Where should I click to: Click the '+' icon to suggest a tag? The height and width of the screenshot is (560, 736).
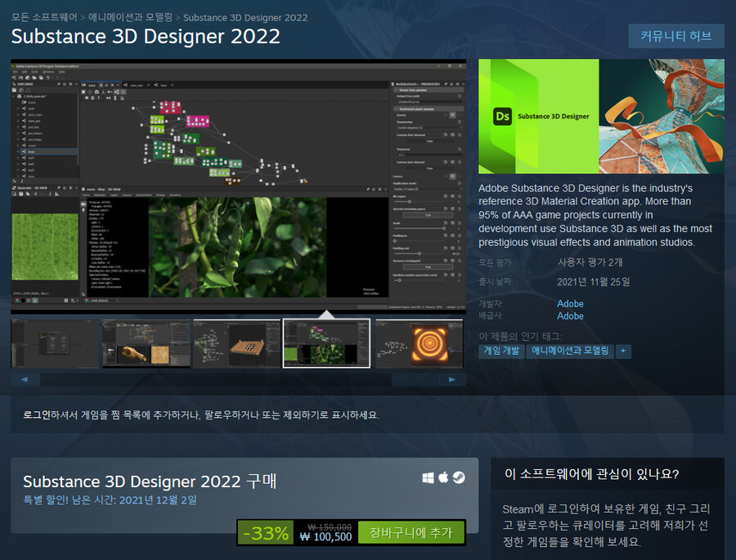pyautogui.click(x=623, y=351)
